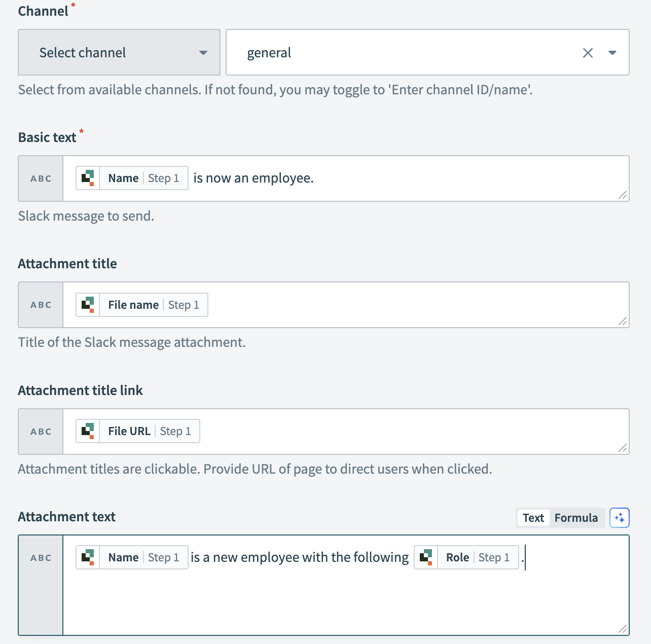Screen dimensions: 651x644
Task: Open the channel list via the caret beside general
Action: click(612, 52)
